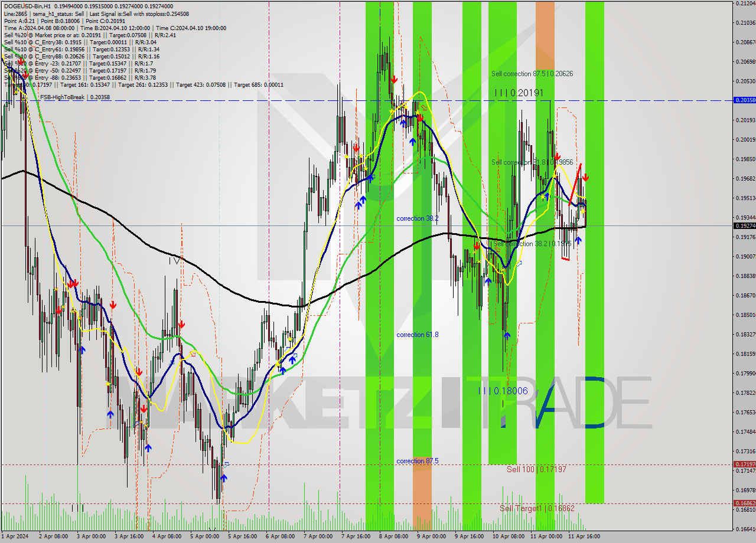The height and width of the screenshot is (543, 756).
Task: Select the blue 'correction 87.5' label
Action: coord(418,461)
